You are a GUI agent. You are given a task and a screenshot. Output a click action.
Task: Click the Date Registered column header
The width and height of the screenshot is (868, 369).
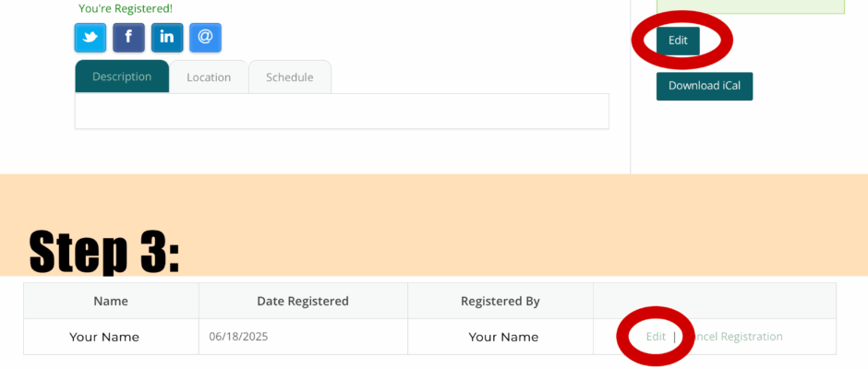point(303,301)
